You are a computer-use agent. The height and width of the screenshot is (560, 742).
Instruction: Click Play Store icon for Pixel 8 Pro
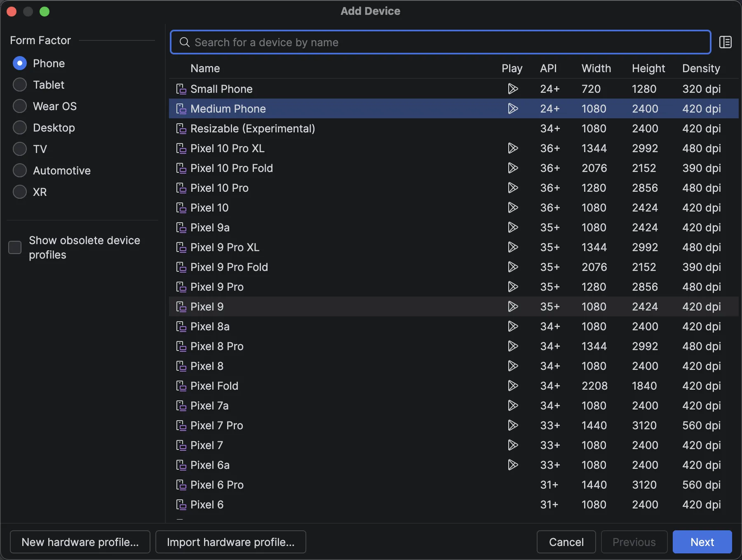(513, 346)
